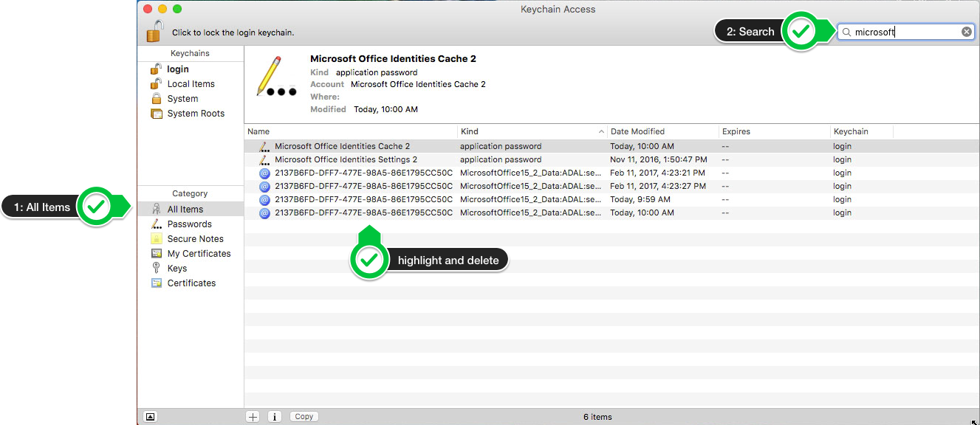This screenshot has width=980, height=425.
Task: Click the large password pencil icon in detail pane
Action: [275, 76]
